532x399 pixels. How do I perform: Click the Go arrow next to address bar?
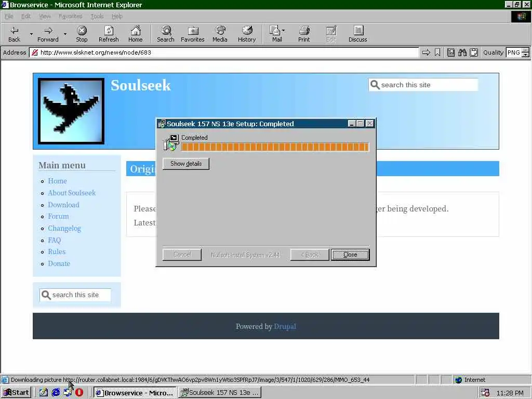coord(426,52)
